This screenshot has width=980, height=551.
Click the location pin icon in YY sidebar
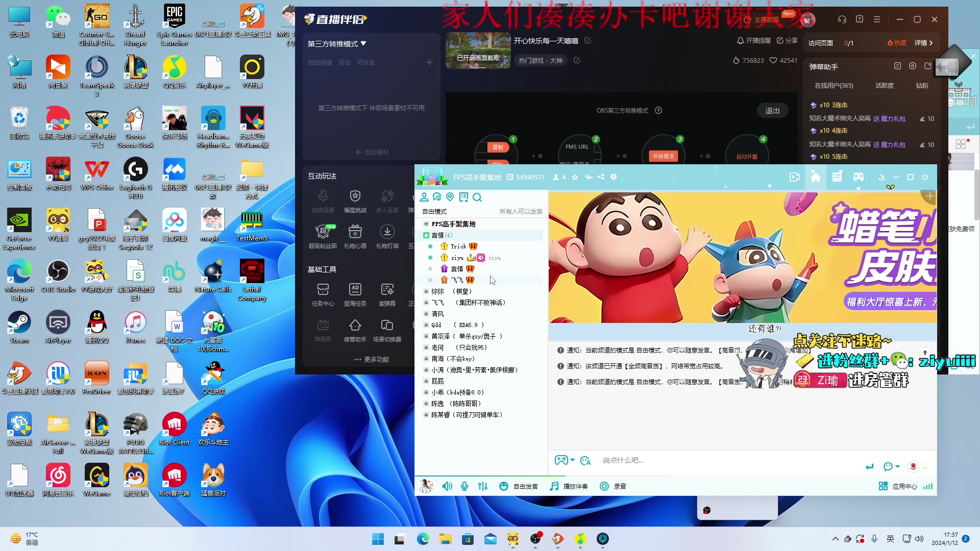[450, 197]
